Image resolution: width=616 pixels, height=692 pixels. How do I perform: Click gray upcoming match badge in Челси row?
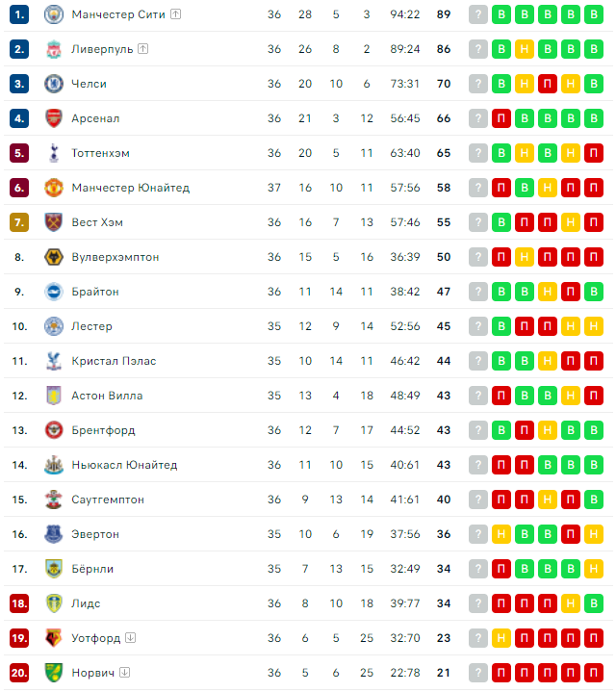(478, 84)
